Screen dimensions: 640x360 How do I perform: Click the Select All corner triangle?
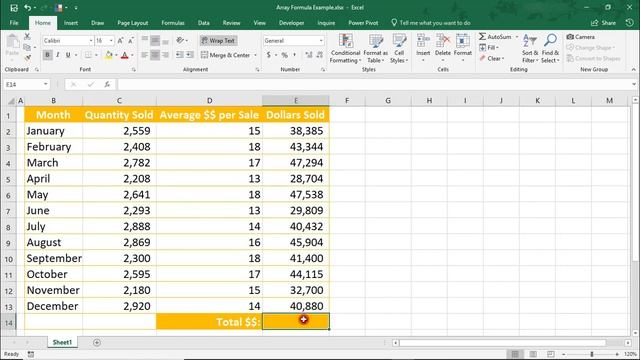(x=11, y=100)
